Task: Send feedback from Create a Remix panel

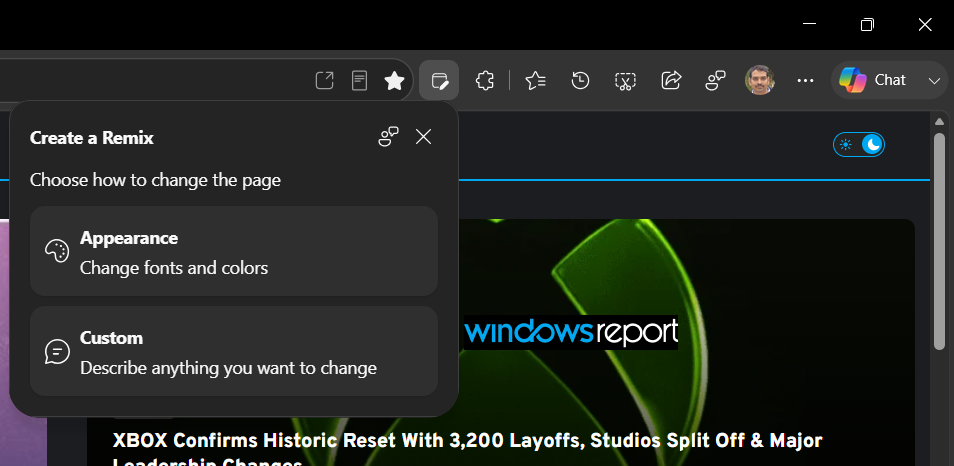Action: (x=388, y=137)
